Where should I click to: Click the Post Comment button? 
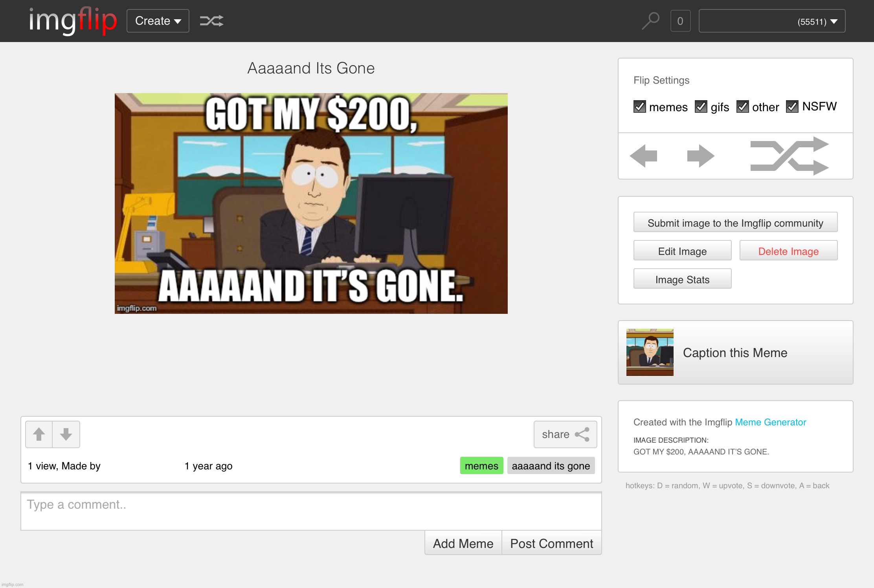click(x=551, y=543)
